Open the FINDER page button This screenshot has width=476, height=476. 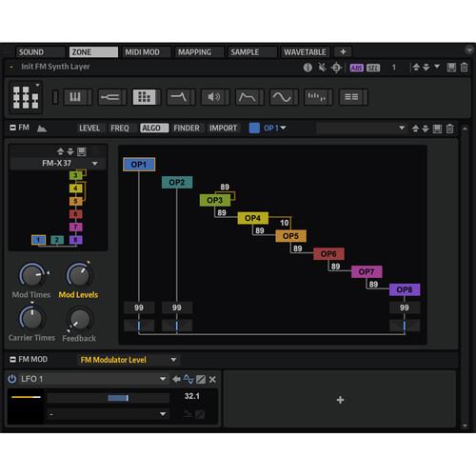pyautogui.click(x=187, y=128)
